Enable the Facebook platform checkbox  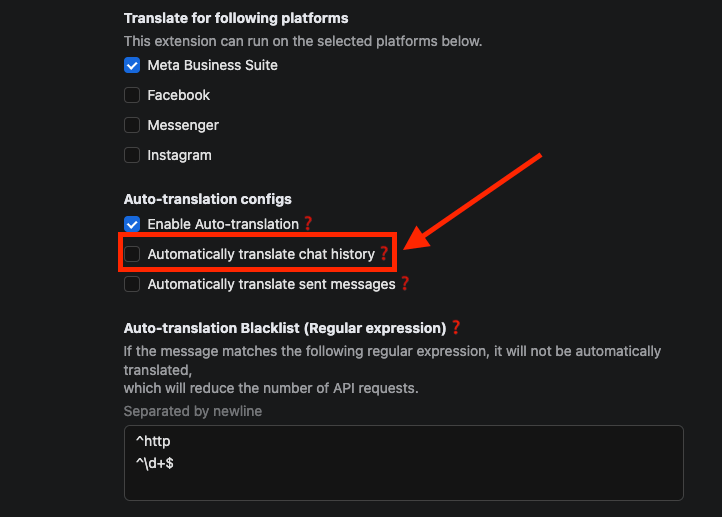point(132,95)
